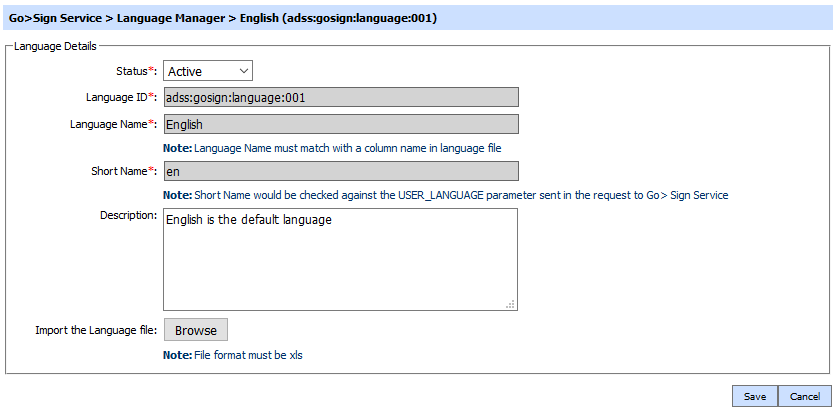This screenshot has height=411, width=836.
Task: Click the Description label
Action: (x=128, y=215)
